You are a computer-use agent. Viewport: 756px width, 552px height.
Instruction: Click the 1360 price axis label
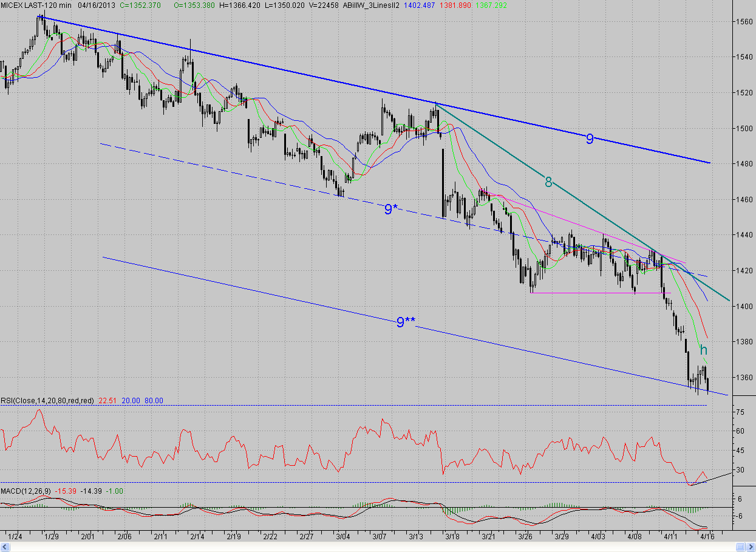745,377
